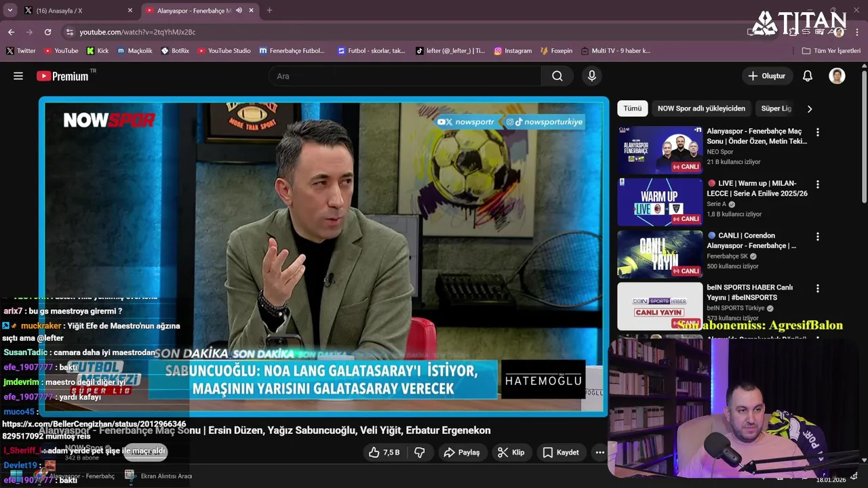
Task: Create a clip with Klip button
Action: click(511, 452)
